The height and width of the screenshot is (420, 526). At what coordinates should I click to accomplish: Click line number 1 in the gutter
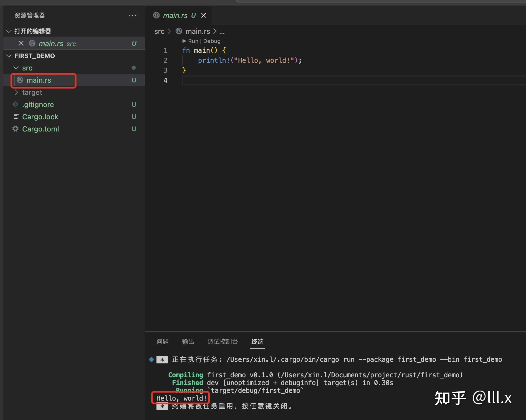coord(165,50)
